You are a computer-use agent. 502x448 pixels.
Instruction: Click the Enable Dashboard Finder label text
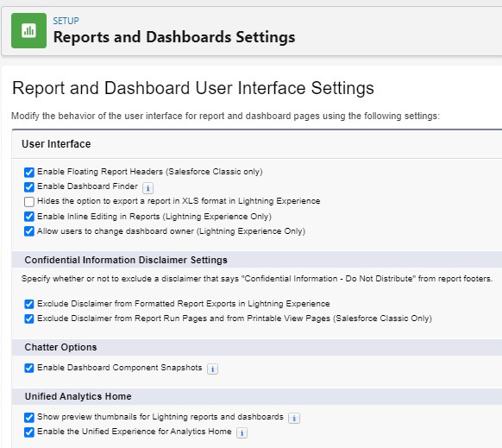point(87,186)
